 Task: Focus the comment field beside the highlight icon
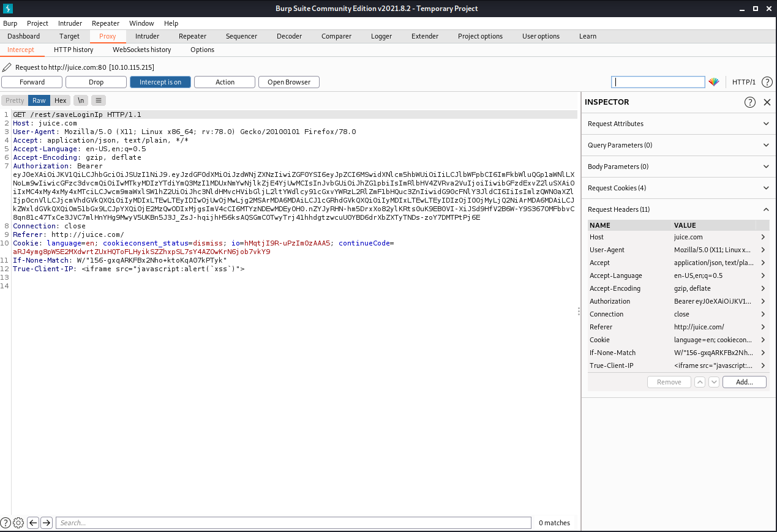(x=658, y=82)
